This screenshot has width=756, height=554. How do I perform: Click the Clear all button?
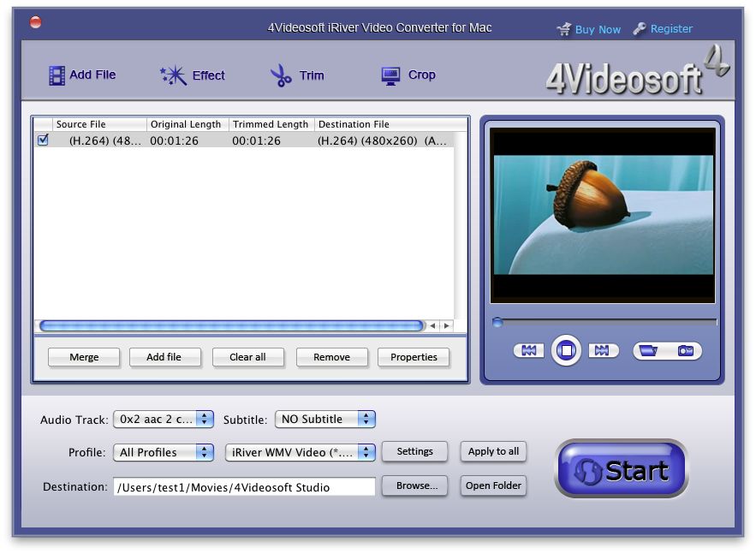[247, 357]
